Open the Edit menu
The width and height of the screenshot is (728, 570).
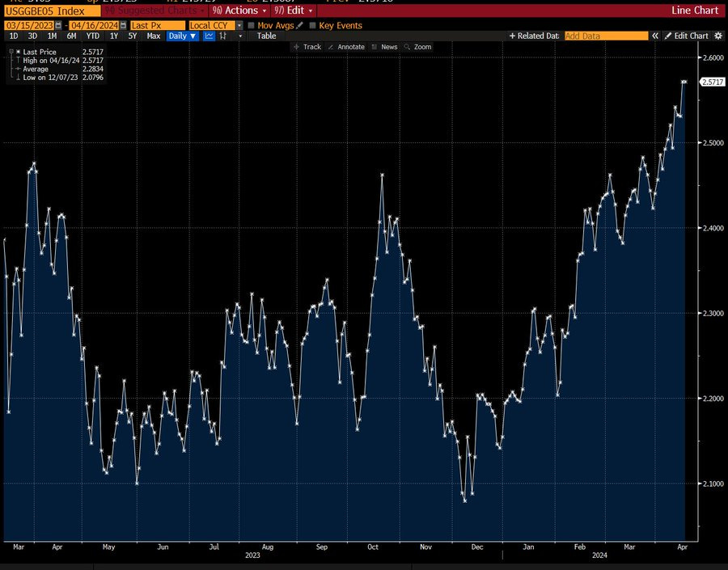pyautogui.click(x=294, y=11)
